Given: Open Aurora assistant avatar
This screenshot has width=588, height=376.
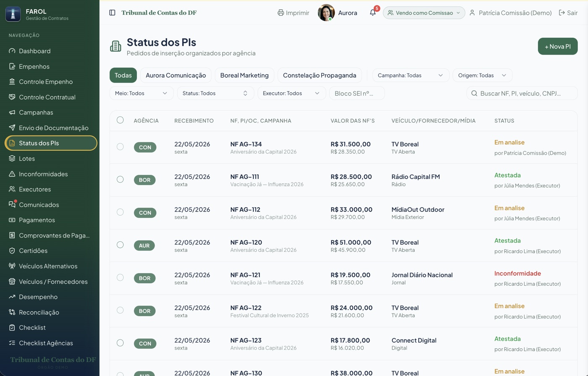Looking at the screenshot, I should coord(326,13).
